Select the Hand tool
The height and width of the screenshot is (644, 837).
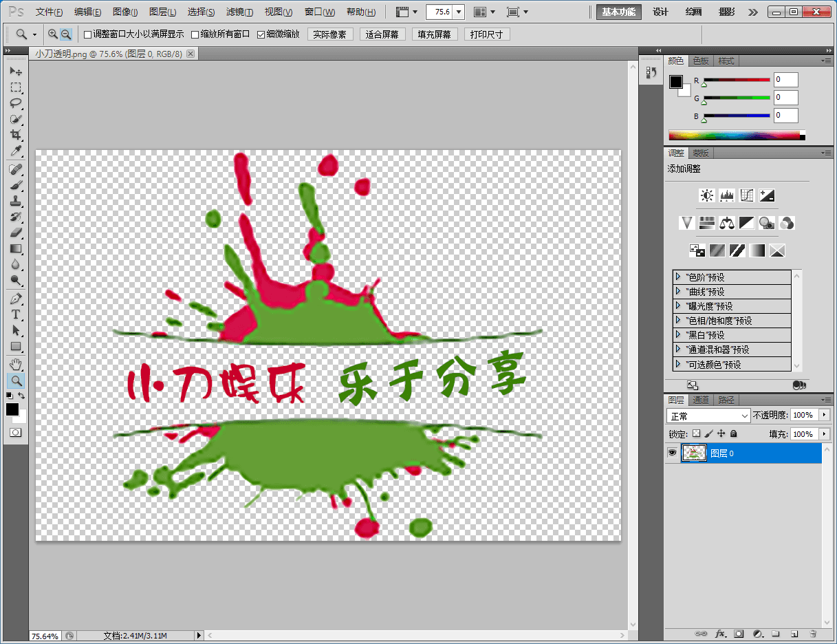(16, 364)
